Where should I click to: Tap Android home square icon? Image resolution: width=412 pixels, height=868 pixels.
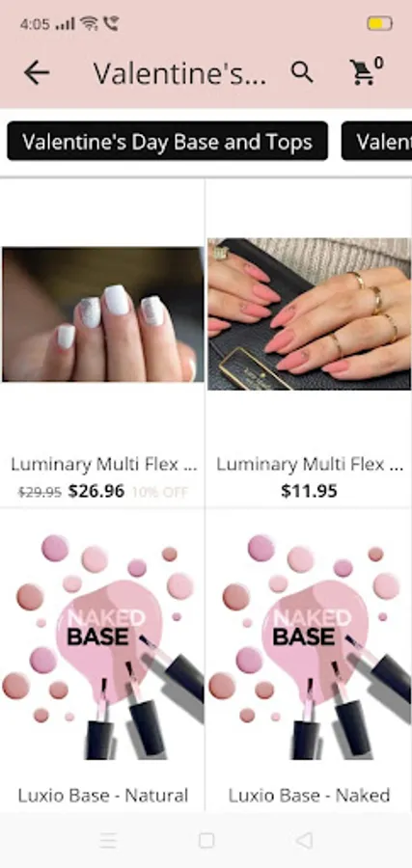[206, 840]
